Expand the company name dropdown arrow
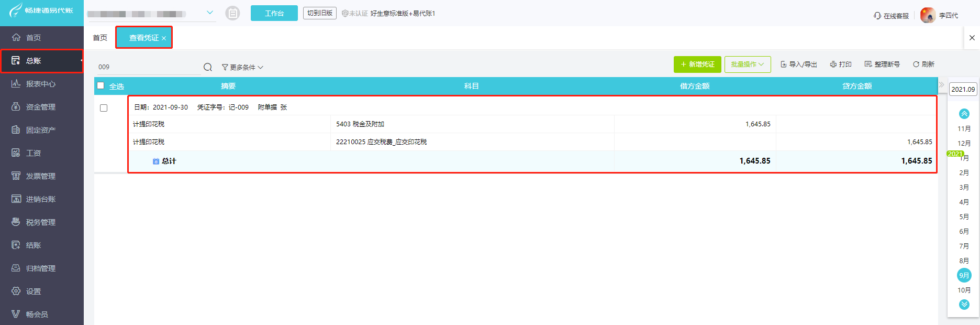This screenshot has width=980, height=325. 210,13
